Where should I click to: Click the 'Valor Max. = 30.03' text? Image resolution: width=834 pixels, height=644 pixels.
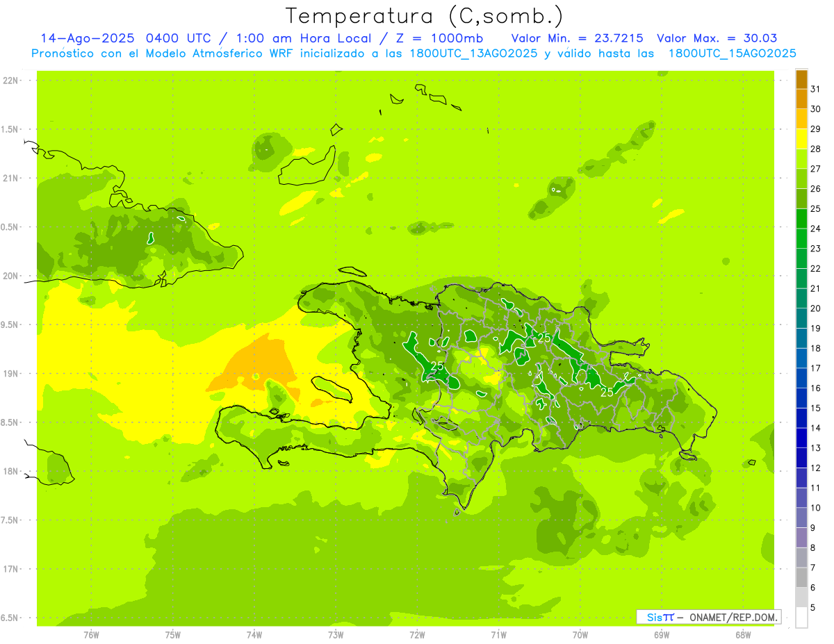(717, 38)
